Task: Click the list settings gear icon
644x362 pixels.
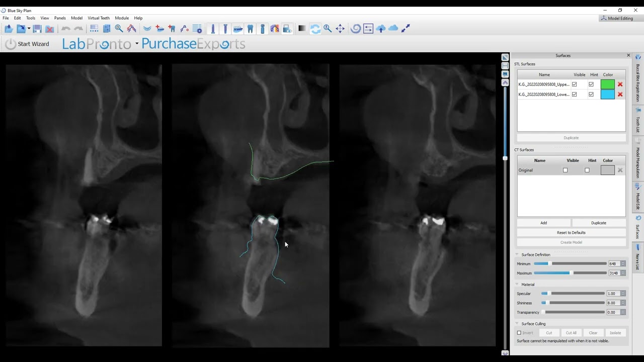Action: (x=197, y=29)
